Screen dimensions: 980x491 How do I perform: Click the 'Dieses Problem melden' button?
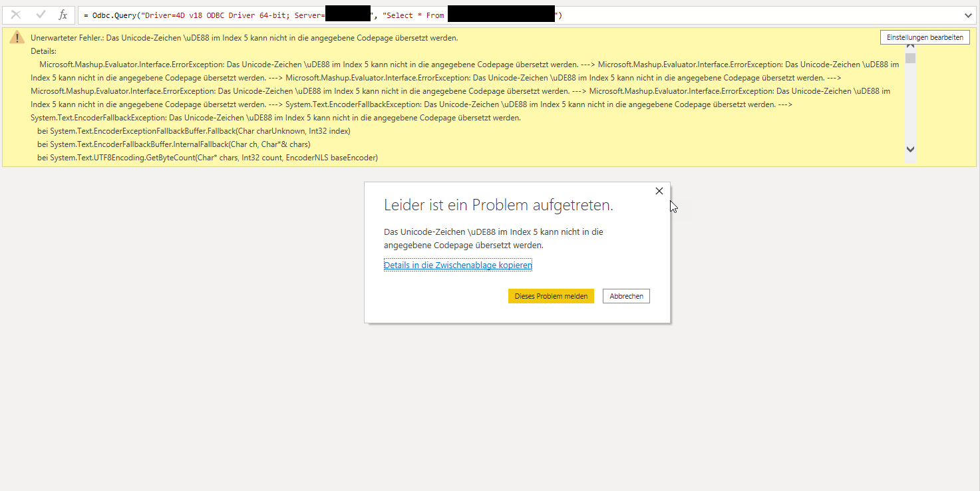pyautogui.click(x=551, y=296)
